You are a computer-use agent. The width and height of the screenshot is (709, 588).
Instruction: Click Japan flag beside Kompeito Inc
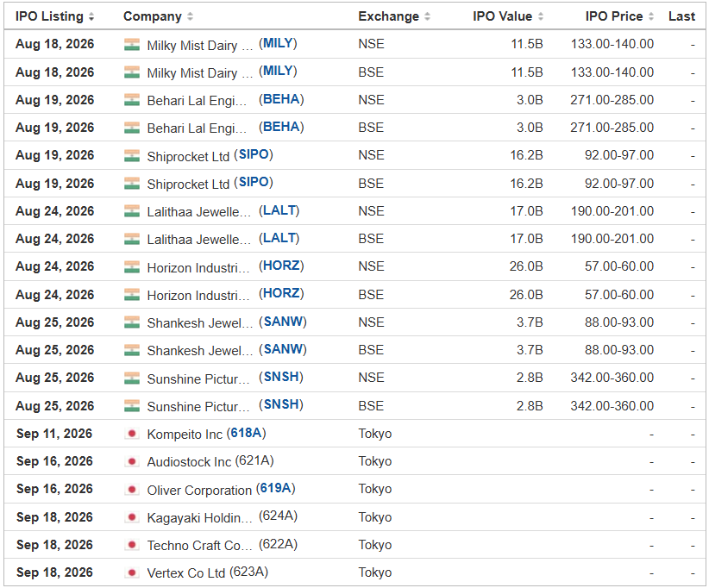click(132, 434)
